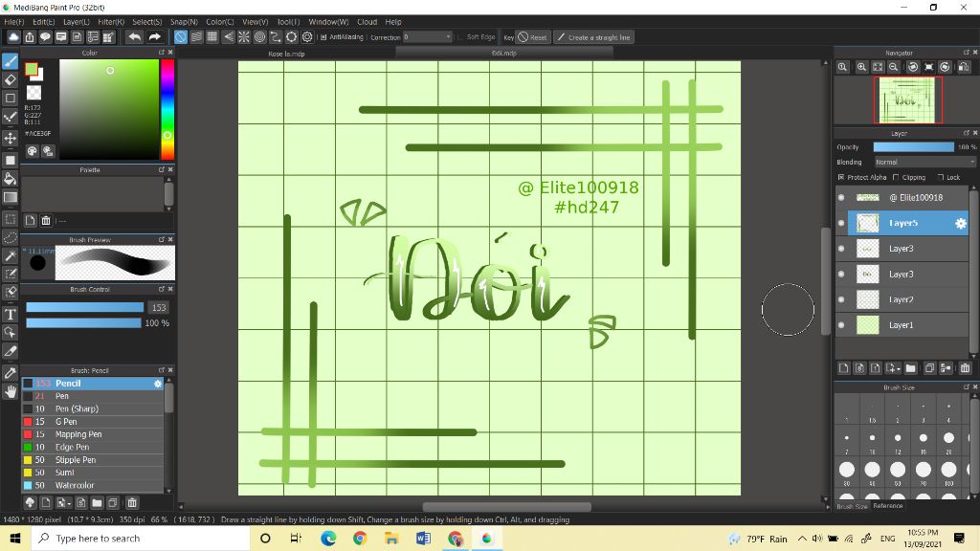Select the G Pen brush

(93, 422)
